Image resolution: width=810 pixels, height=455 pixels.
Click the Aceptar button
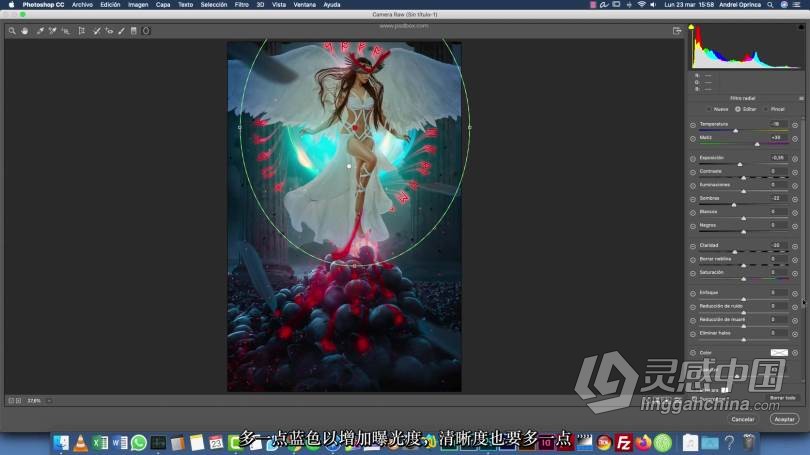784,419
